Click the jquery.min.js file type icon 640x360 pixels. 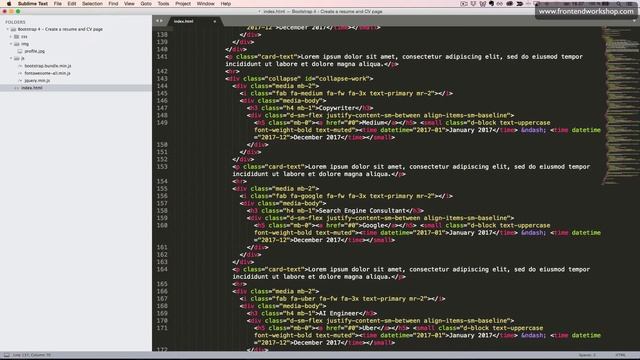coord(20,80)
